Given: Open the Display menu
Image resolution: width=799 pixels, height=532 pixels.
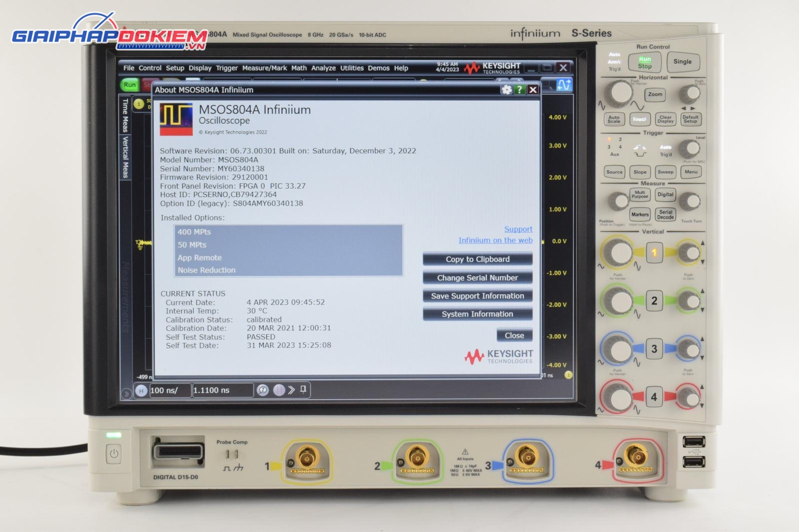Looking at the screenshot, I should 200,68.
